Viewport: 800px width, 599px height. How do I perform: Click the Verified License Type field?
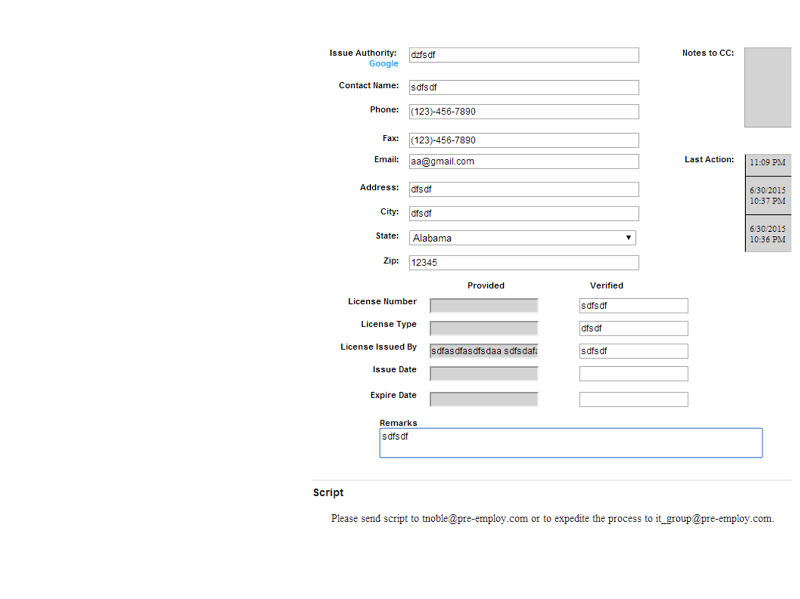(634, 329)
